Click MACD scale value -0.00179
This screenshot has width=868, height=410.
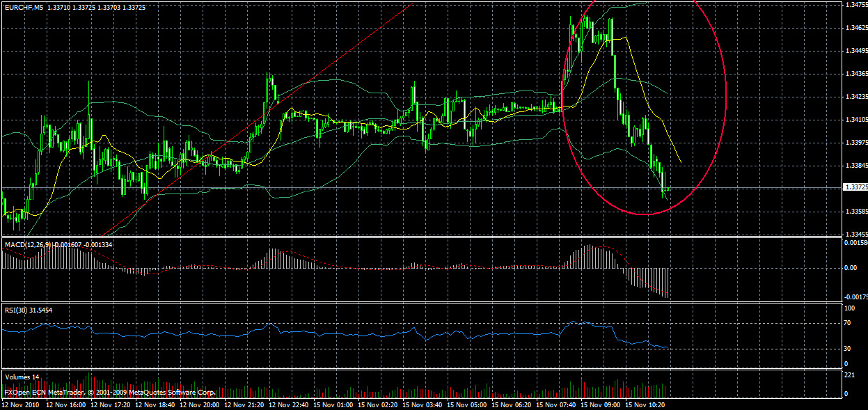[855, 296]
